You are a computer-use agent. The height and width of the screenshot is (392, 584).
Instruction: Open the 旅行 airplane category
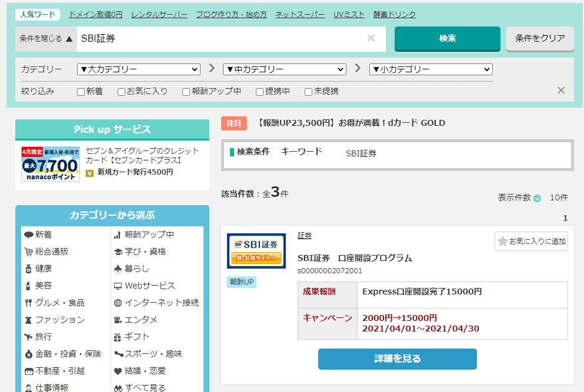(x=38, y=337)
